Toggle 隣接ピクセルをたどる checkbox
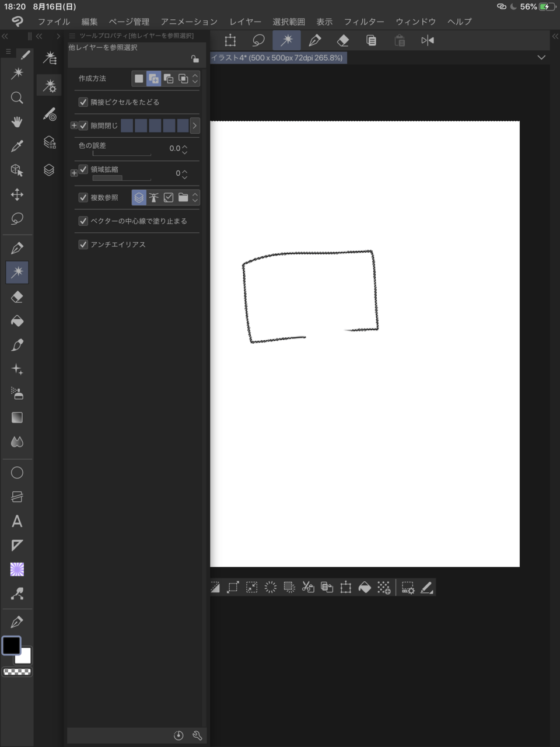This screenshot has height=747, width=560. pyautogui.click(x=83, y=102)
